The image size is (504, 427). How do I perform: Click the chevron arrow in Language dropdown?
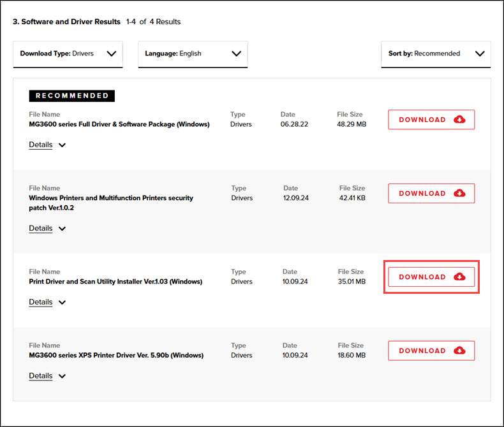click(236, 54)
